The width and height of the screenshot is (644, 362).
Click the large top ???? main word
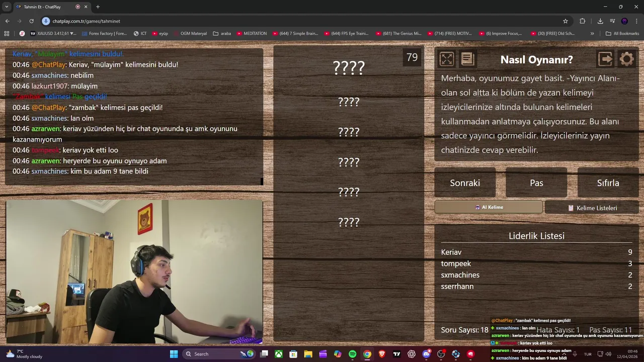(349, 67)
